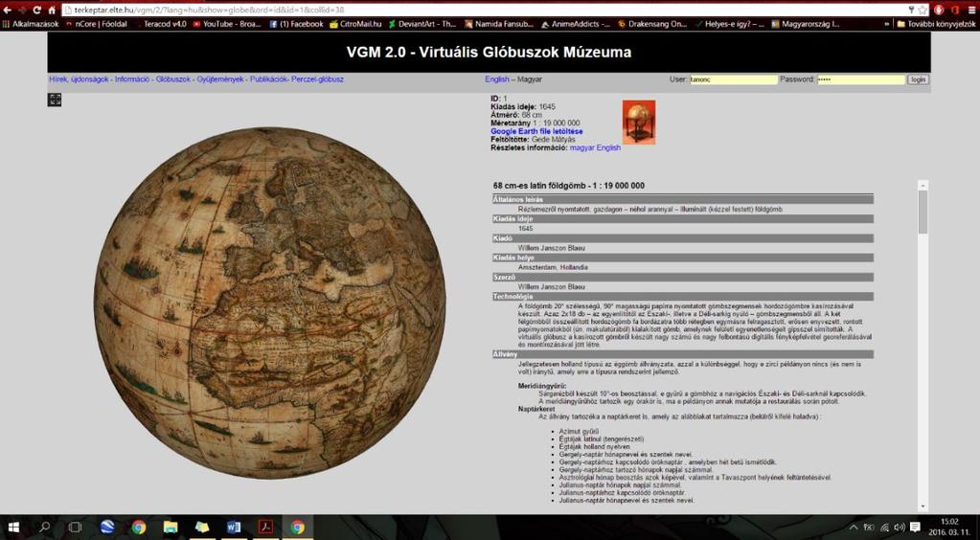Open the volume control in system tray
Screen dimensions: 980x540
click(900, 528)
